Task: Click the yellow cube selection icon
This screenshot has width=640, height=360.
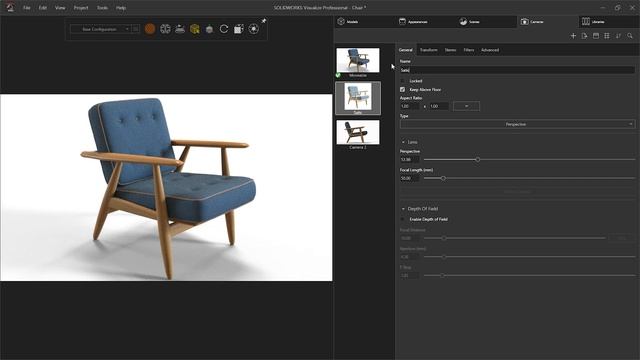Action: (x=195, y=29)
